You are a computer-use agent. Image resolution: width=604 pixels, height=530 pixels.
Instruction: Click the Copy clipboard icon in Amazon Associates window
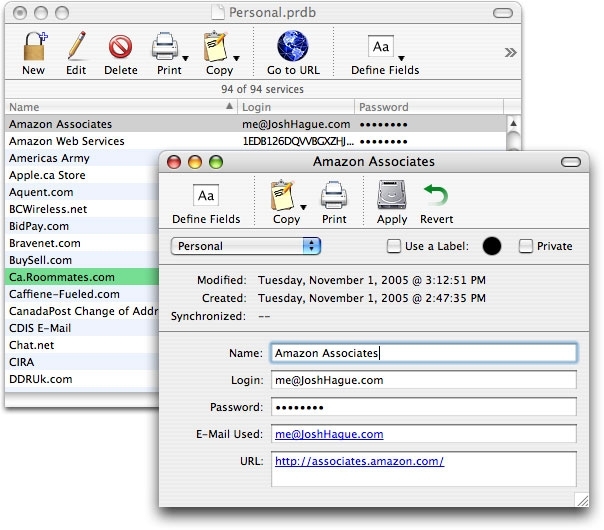coord(282,195)
